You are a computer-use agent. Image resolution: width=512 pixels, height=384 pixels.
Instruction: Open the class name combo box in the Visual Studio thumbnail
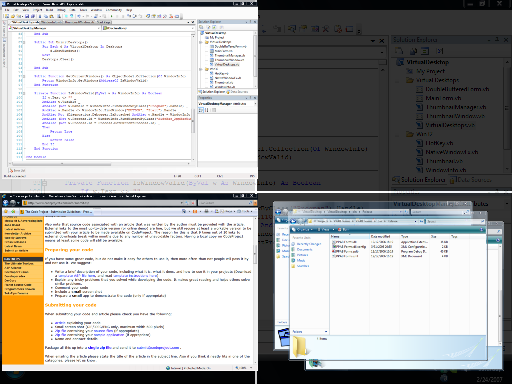[55, 28]
